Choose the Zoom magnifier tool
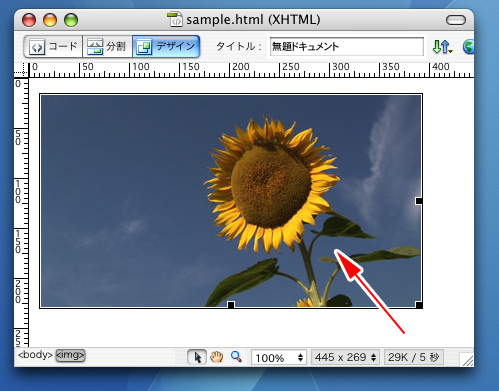The image size is (499, 391). click(x=236, y=357)
